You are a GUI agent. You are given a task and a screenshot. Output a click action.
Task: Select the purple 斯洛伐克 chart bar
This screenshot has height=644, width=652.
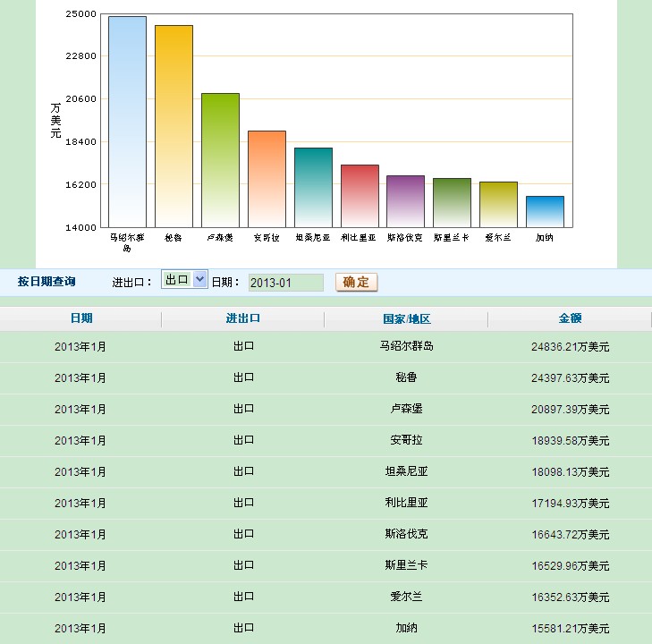click(405, 201)
